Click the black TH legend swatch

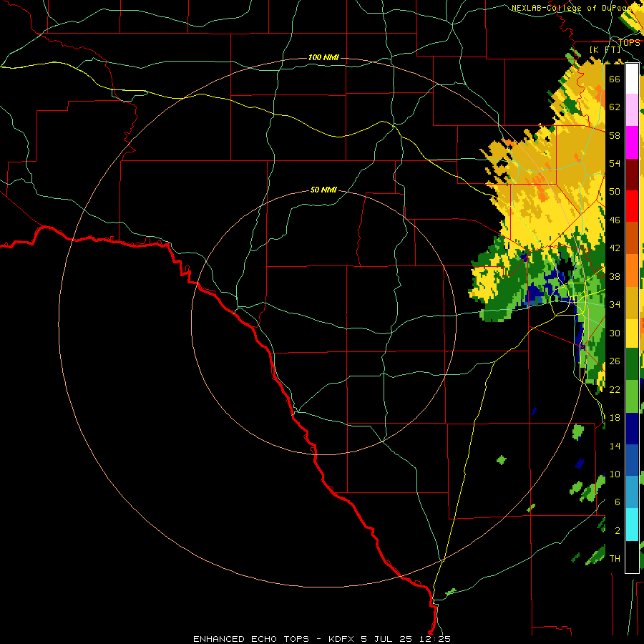[x=632, y=557]
